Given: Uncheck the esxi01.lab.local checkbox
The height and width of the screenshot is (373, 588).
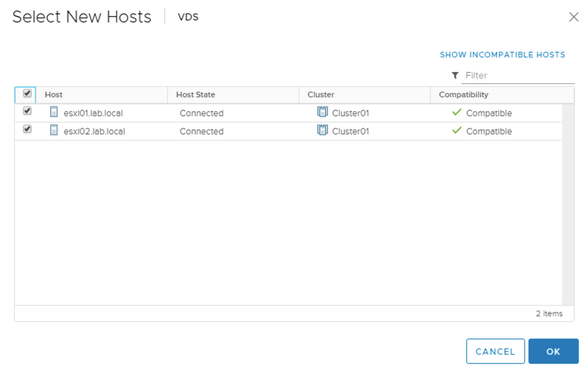Looking at the screenshot, I should click(27, 111).
